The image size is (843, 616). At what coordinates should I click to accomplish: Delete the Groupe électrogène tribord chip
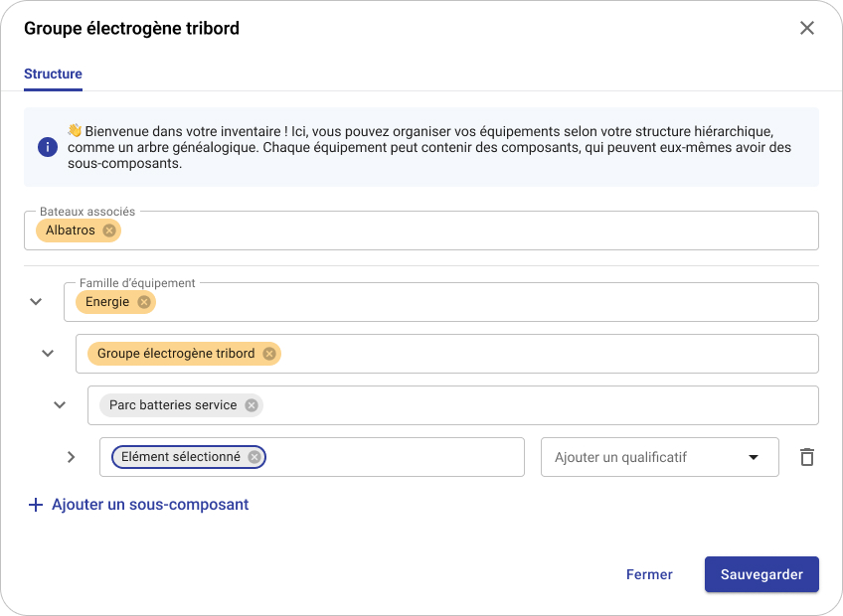click(267, 353)
